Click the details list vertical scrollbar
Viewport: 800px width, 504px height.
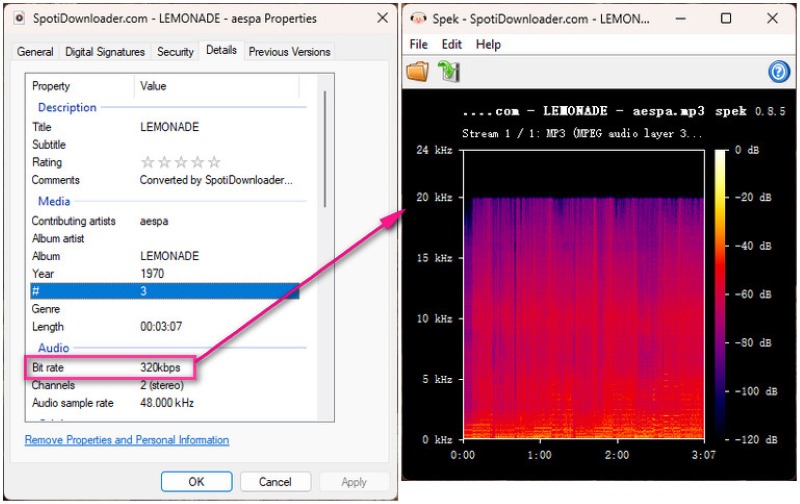324,149
